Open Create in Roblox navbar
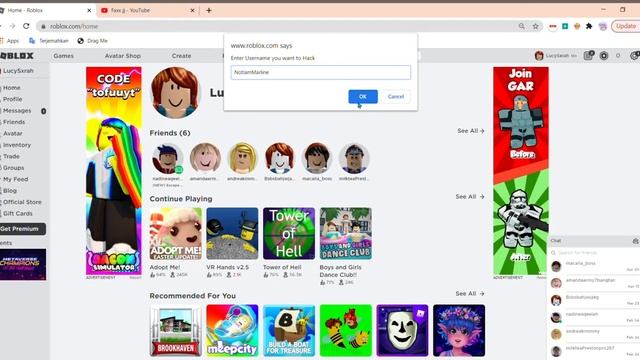Screen dimensions: 640x360 coord(181,56)
